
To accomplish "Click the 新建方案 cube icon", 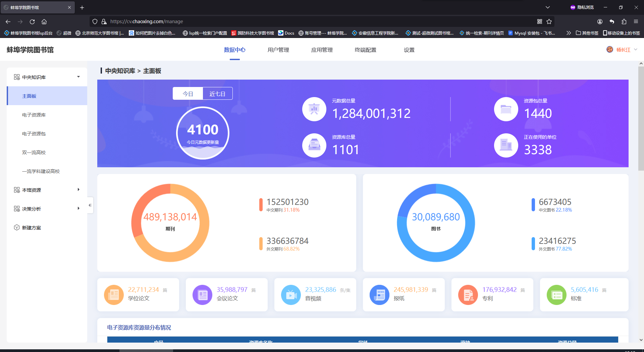I will pyautogui.click(x=17, y=227).
